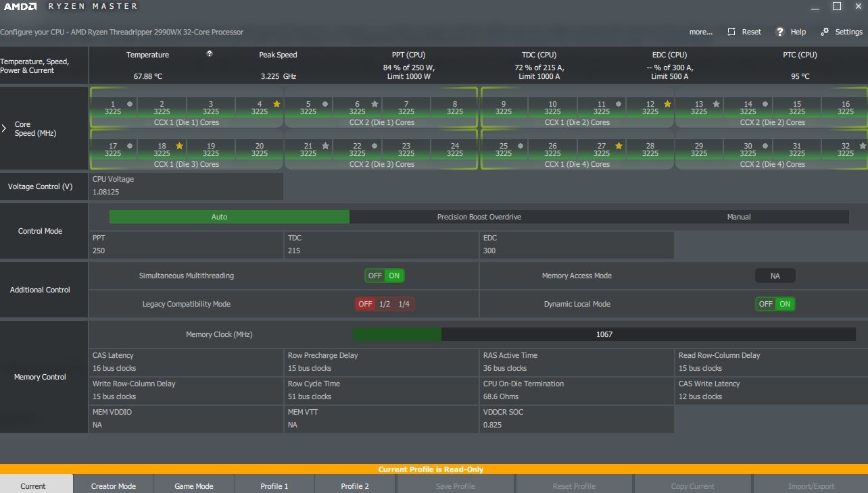Set Legacy Compatibility Mode to 1/4
868x493 pixels.
click(404, 304)
